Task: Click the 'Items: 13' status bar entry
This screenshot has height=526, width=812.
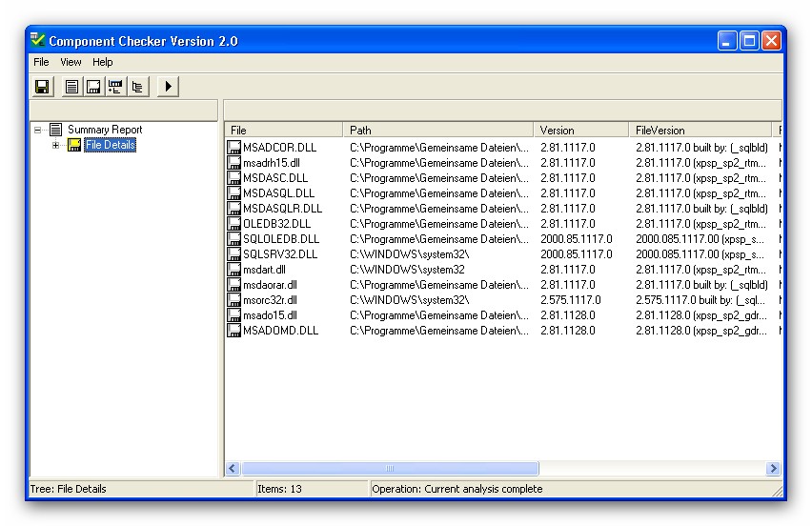Action: [x=279, y=489]
